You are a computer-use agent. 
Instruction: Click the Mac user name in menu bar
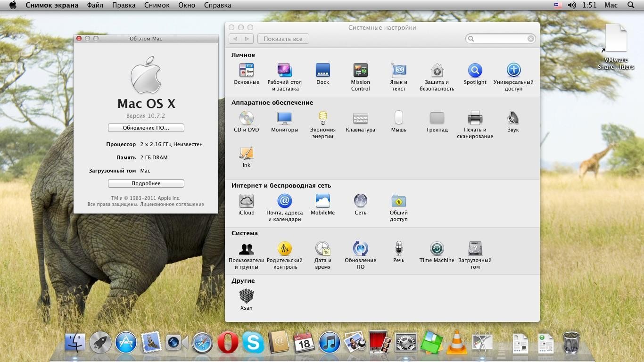pyautogui.click(x=611, y=5)
